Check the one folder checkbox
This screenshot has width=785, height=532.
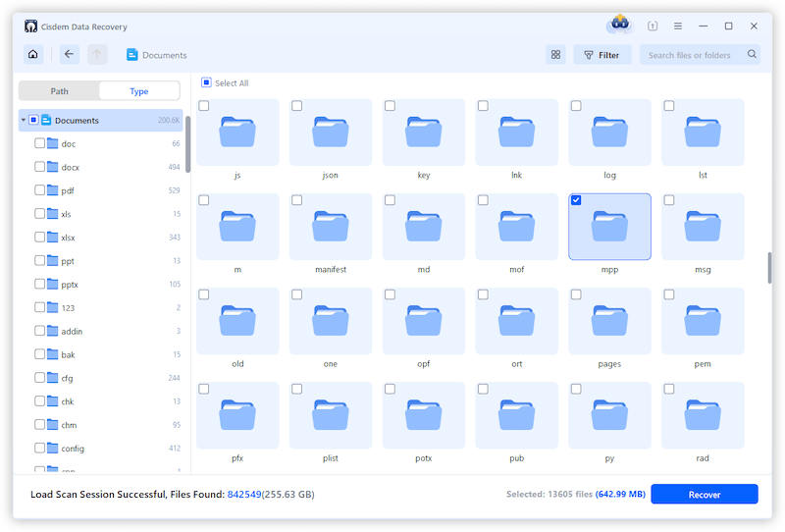pos(297,294)
